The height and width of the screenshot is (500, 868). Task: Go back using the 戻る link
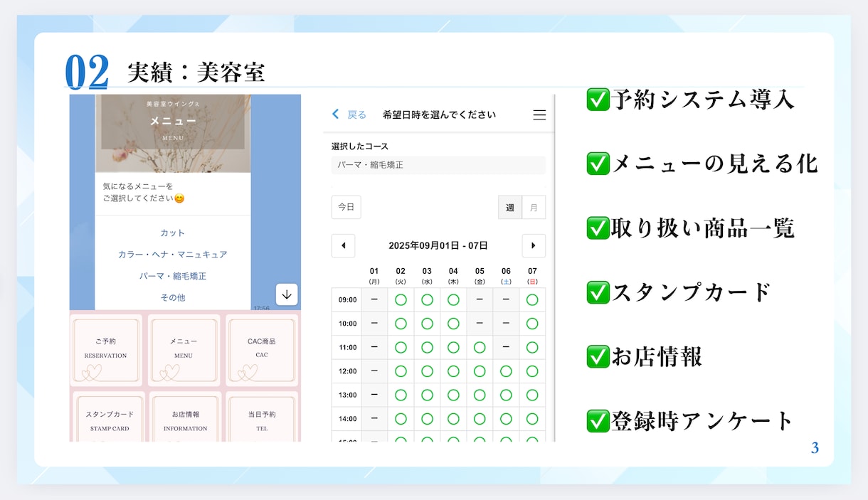(x=349, y=115)
